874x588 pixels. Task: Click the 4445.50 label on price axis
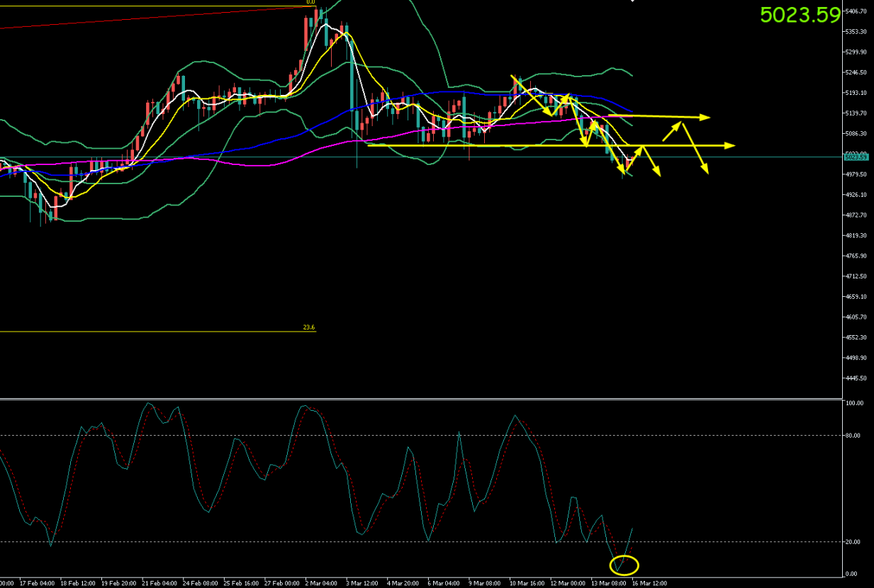[x=857, y=378]
